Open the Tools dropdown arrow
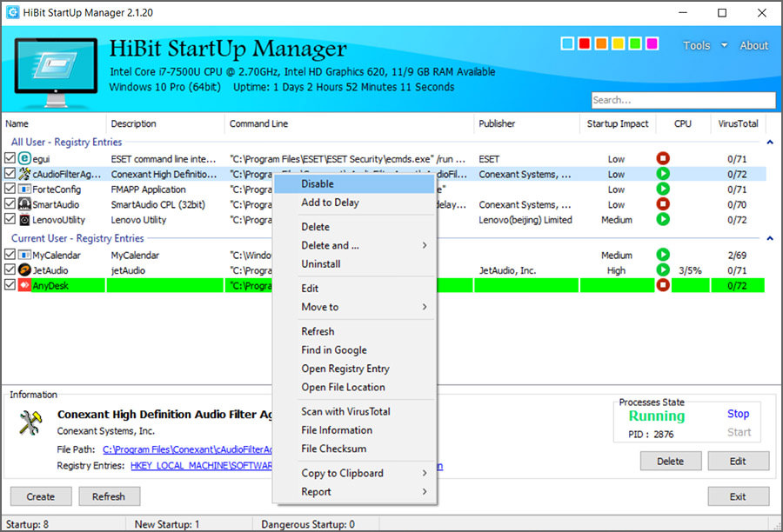Screen dimensions: 783x532 click(x=724, y=45)
